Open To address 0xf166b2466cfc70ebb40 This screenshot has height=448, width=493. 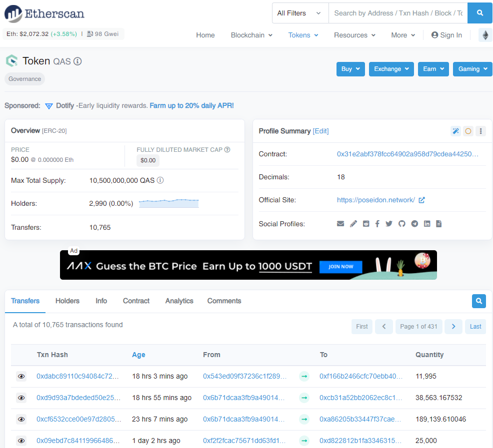pos(361,376)
